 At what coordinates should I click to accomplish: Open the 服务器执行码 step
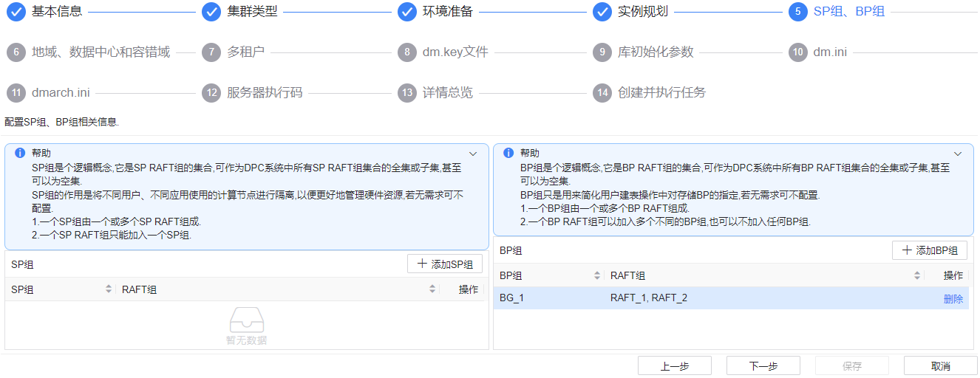(x=265, y=93)
